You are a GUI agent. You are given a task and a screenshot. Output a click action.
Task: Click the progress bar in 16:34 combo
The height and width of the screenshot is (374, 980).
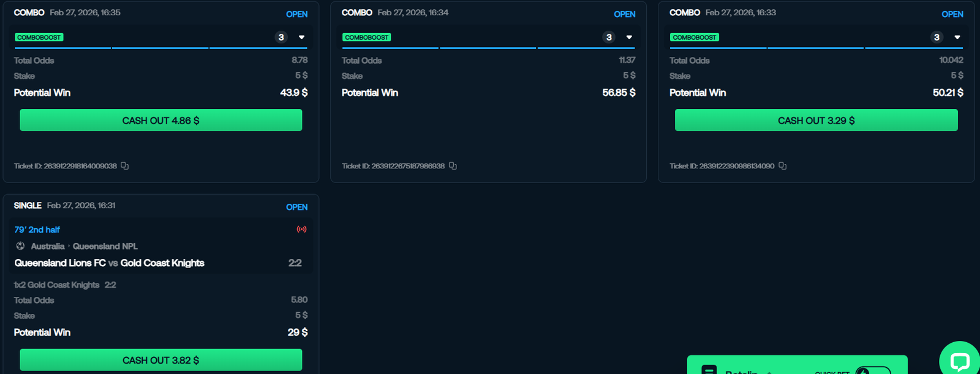click(x=488, y=48)
